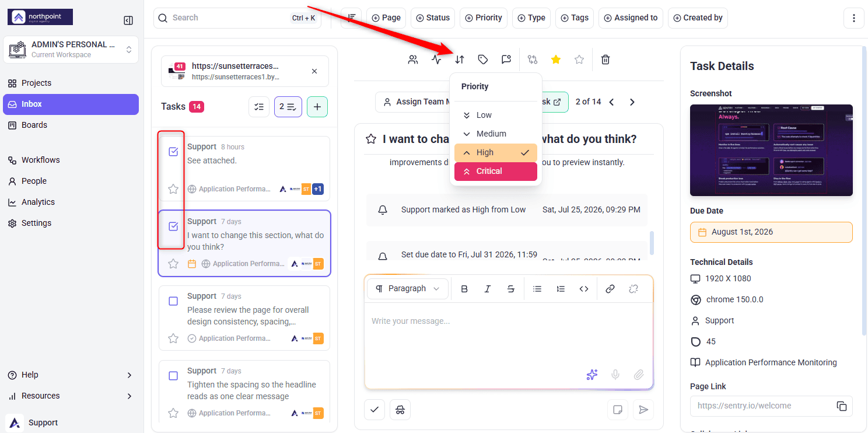Screen dimensions: 868x433
Task: Go to next task arrow
Action: tap(632, 102)
